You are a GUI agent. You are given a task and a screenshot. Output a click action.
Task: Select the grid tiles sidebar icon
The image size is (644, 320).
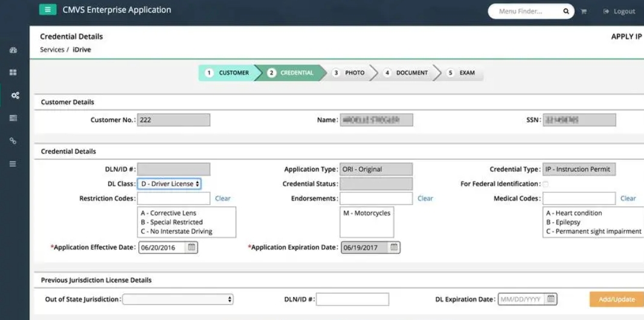(13, 73)
